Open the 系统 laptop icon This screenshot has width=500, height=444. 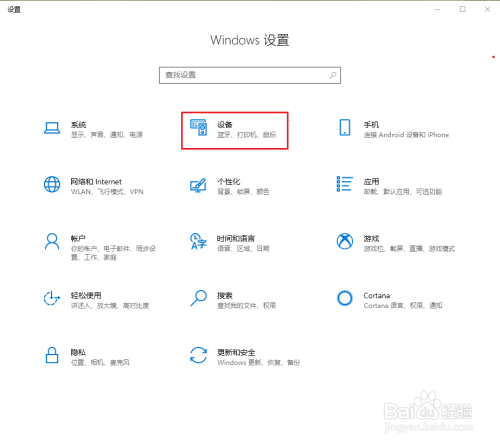[x=52, y=128]
